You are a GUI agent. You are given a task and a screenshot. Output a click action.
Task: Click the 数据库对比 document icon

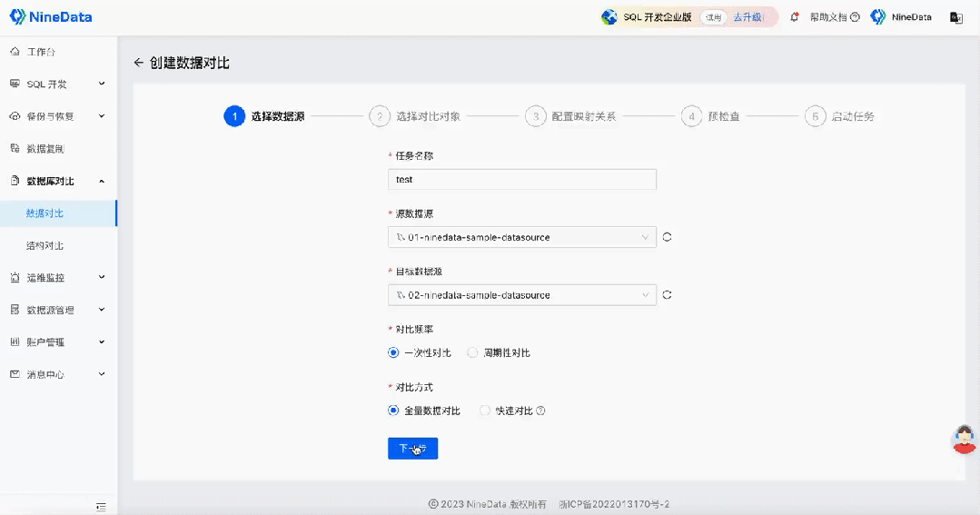coord(15,181)
